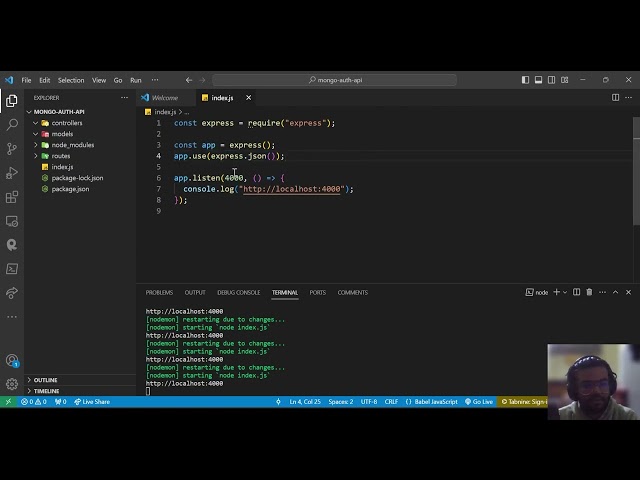The width and height of the screenshot is (640, 480).
Task: Show more menu items ellipsis
Action: [155, 80]
